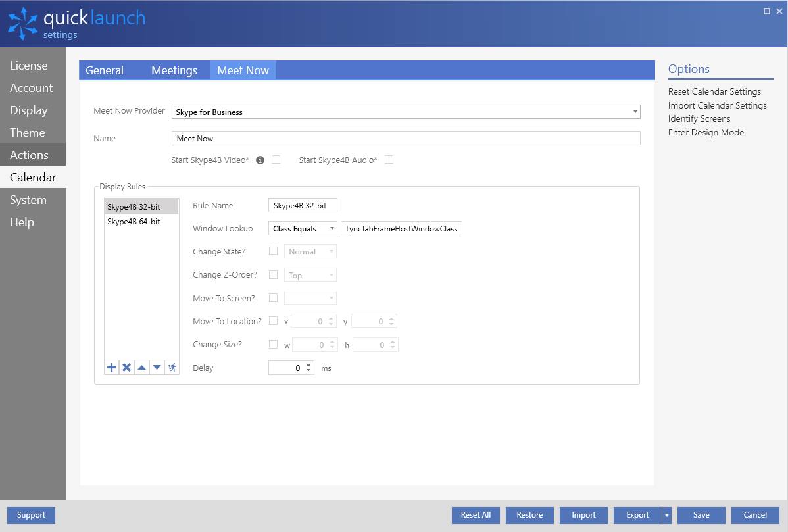Move display rule down with down arrow
788x532 pixels.
(x=157, y=368)
